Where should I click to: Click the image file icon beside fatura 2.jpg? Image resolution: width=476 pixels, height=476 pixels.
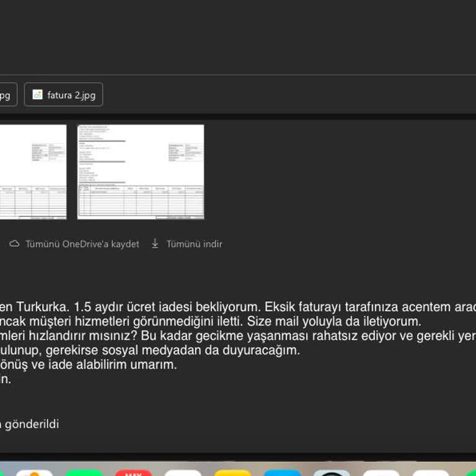click(38, 95)
